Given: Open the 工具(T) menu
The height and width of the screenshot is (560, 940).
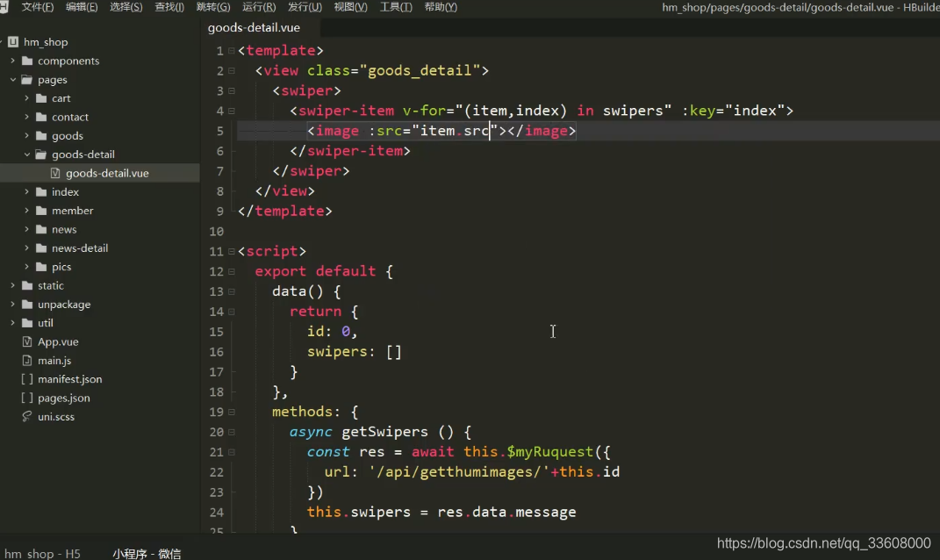Looking at the screenshot, I should (x=396, y=7).
